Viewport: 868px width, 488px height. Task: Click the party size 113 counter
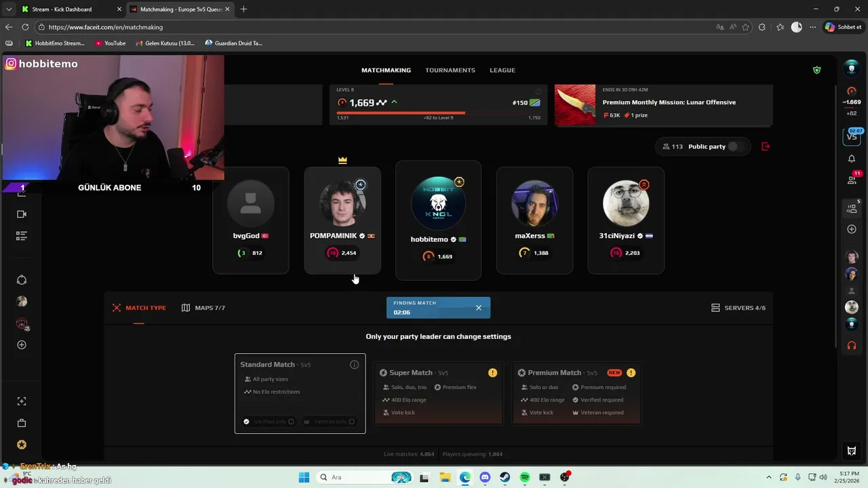pos(672,146)
